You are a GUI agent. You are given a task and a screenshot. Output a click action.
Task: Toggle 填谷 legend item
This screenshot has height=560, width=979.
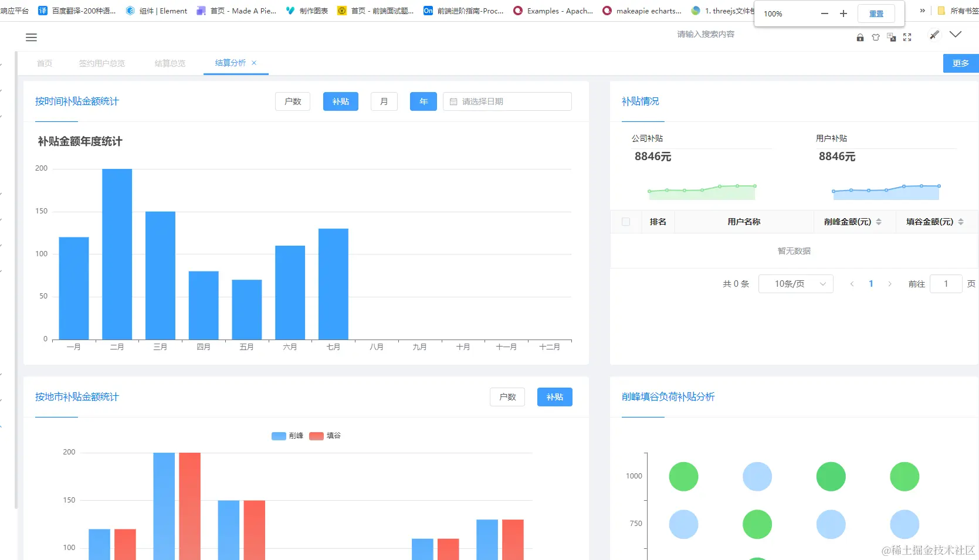[x=325, y=436]
